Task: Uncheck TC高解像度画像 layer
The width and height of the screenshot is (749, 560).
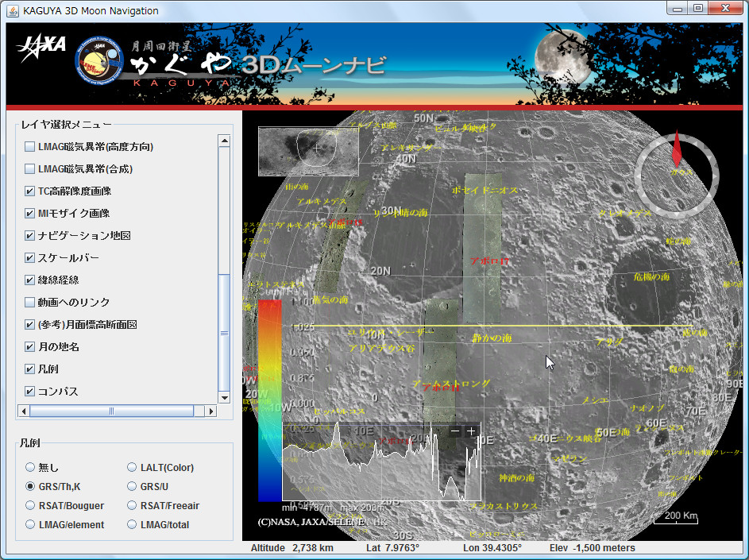Action: click(x=29, y=191)
